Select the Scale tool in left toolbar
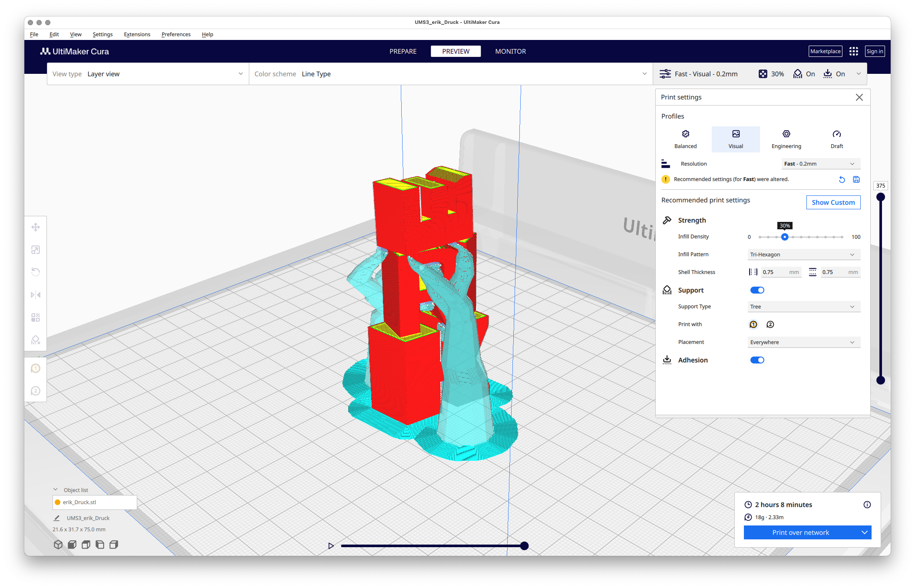Image resolution: width=915 pixels, height=588 pixels. tap(36, 250)
